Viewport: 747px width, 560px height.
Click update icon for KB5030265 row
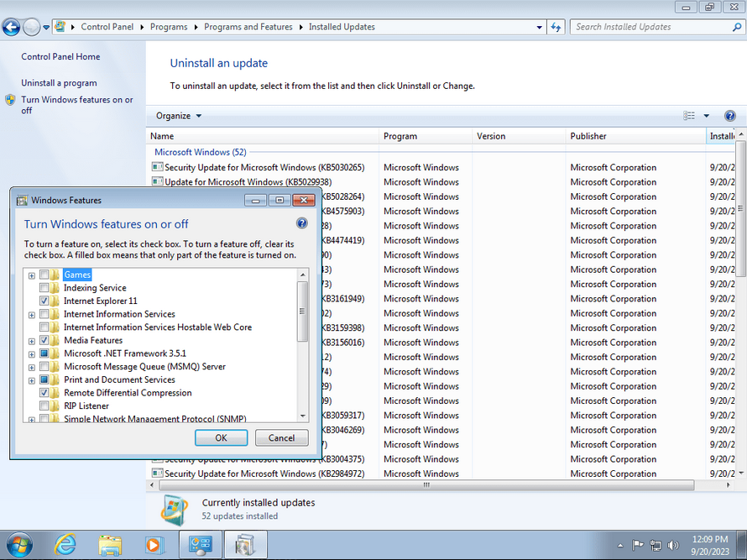pyautogui.click(x=157, y=167)
